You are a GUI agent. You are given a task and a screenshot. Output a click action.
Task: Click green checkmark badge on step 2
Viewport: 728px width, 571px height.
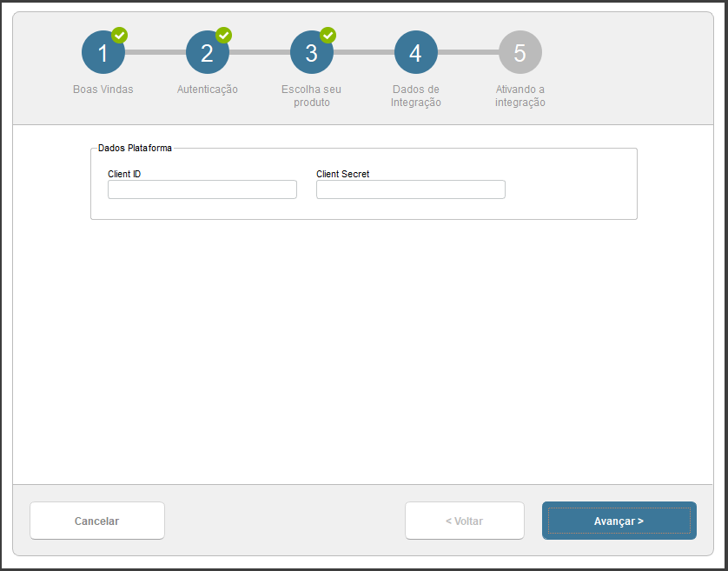[x=224, y=36]
